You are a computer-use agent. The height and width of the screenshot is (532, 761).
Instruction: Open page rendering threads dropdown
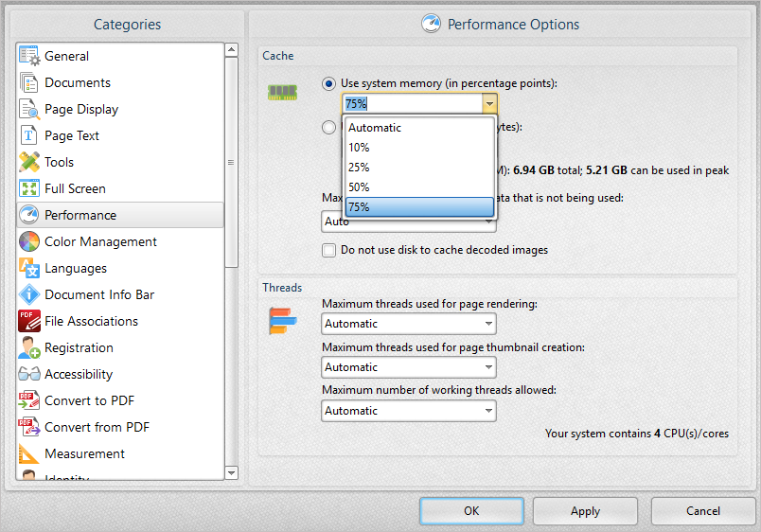point(408,324)
